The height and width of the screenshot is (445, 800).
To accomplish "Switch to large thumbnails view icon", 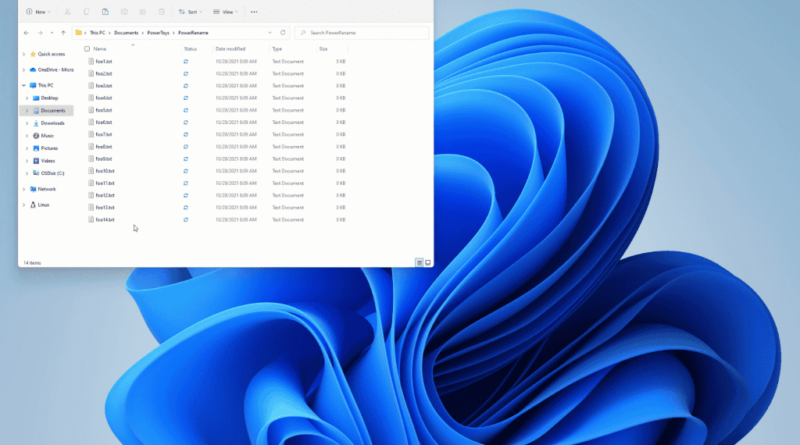I will 428,263.
